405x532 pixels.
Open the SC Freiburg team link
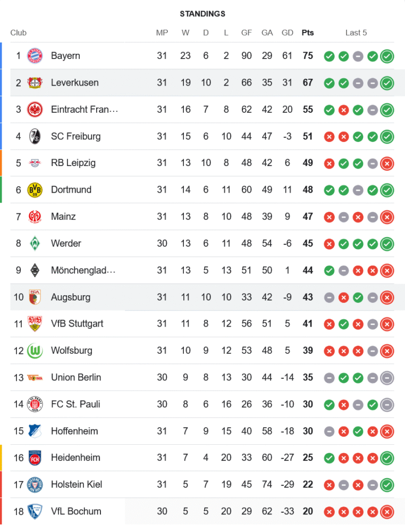point(75,136)
